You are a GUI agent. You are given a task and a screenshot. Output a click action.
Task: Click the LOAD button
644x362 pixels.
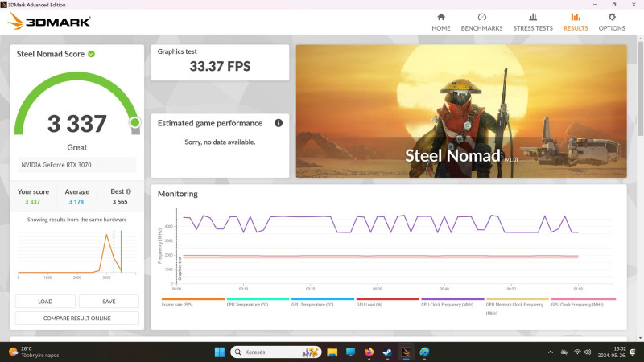coord(45,301)
